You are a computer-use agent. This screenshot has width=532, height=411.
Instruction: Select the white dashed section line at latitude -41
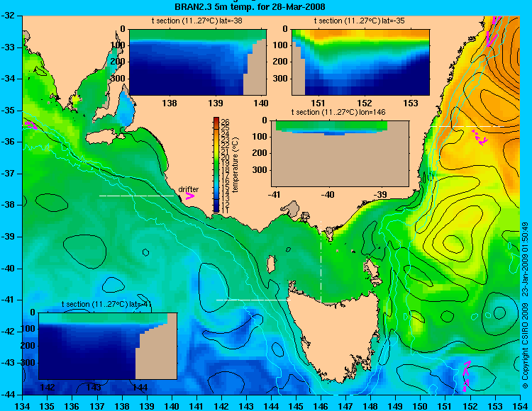point(253,300)
